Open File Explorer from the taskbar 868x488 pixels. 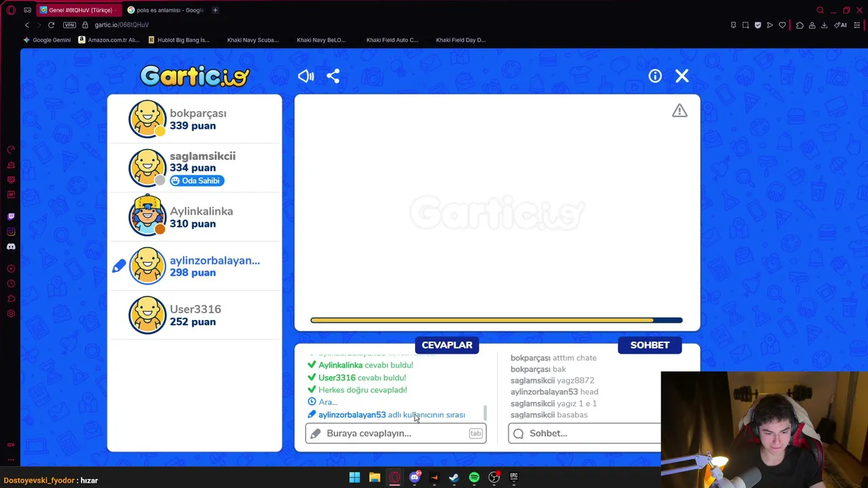(x=374, y=477)
